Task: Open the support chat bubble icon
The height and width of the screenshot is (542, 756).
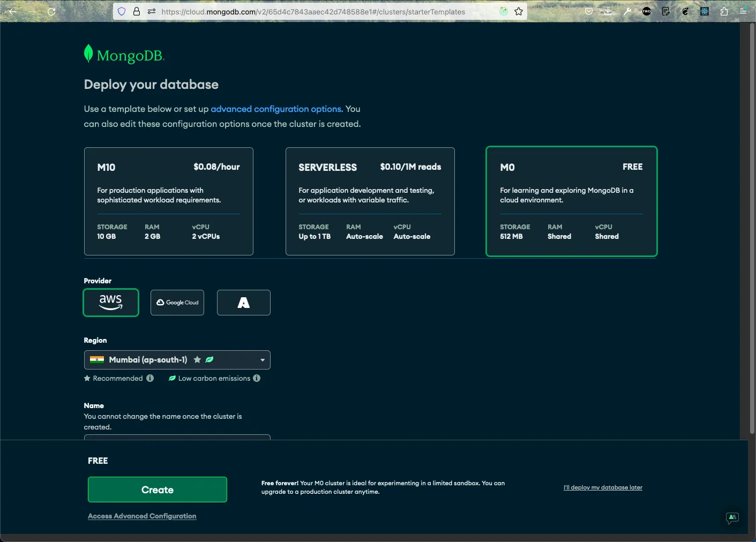Action: [732, 517]
